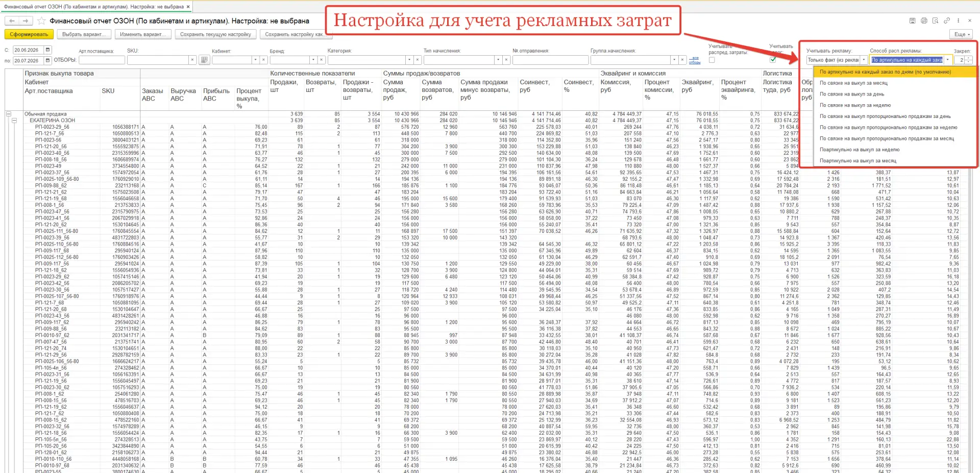The image size is (980, 473).
Task: Select row РП-0010-110_56
Action: click(53, 459)
